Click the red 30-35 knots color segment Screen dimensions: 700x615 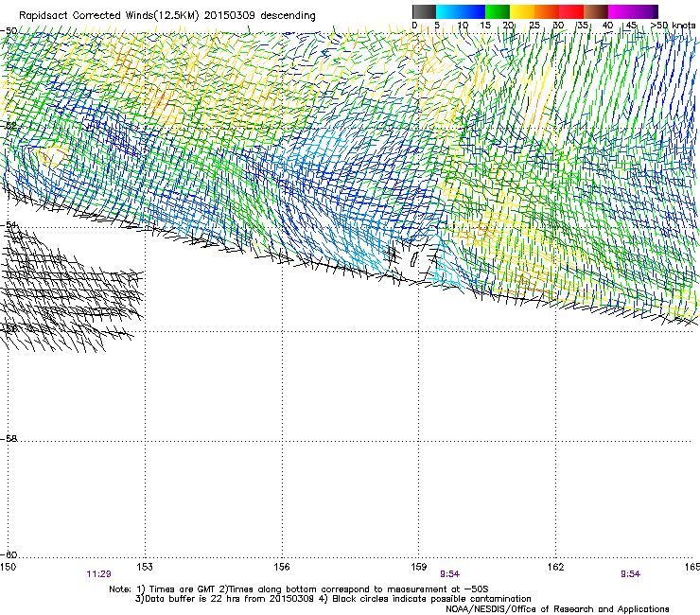[x=571, y=11]
